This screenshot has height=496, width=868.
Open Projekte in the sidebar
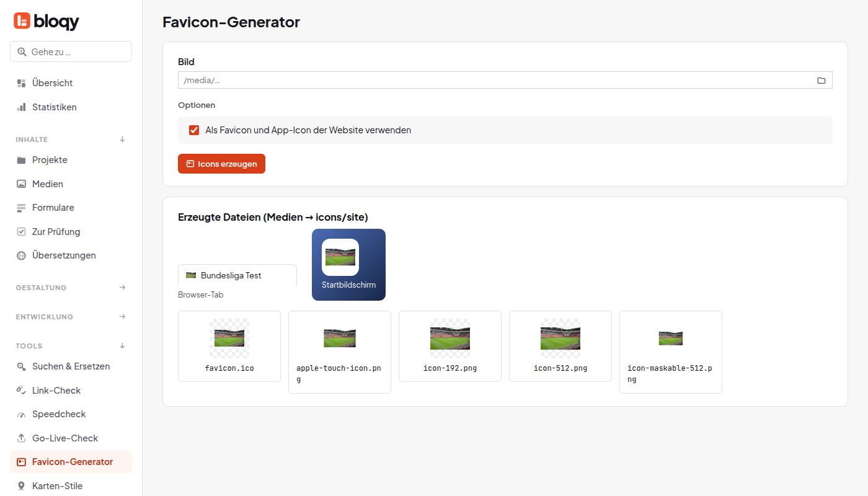tap(71, 160)
